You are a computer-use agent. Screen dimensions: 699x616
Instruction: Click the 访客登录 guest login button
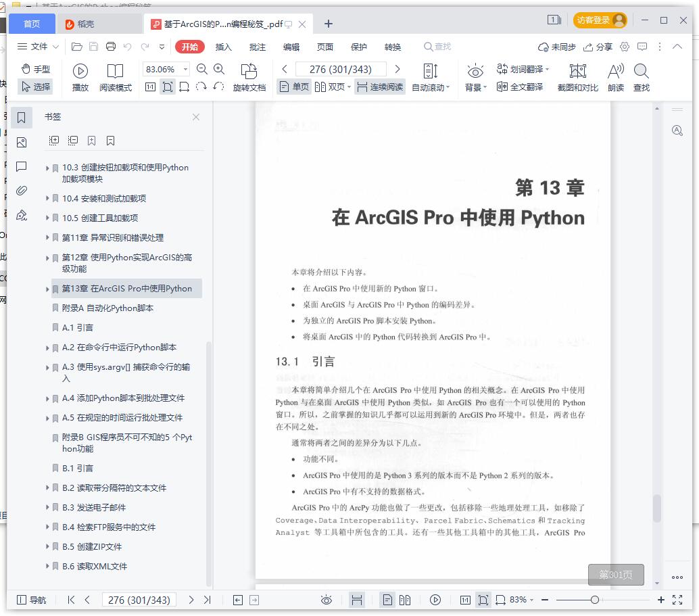click(600, 20)
